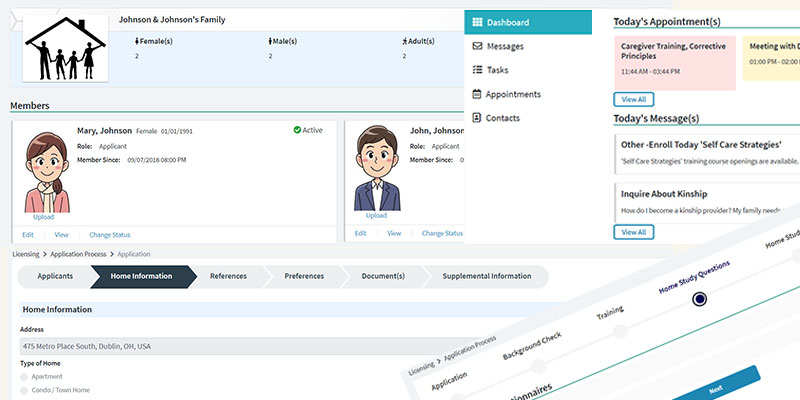Click Upload under John's avatar
800x400 pixels.
tap(376, 215)
